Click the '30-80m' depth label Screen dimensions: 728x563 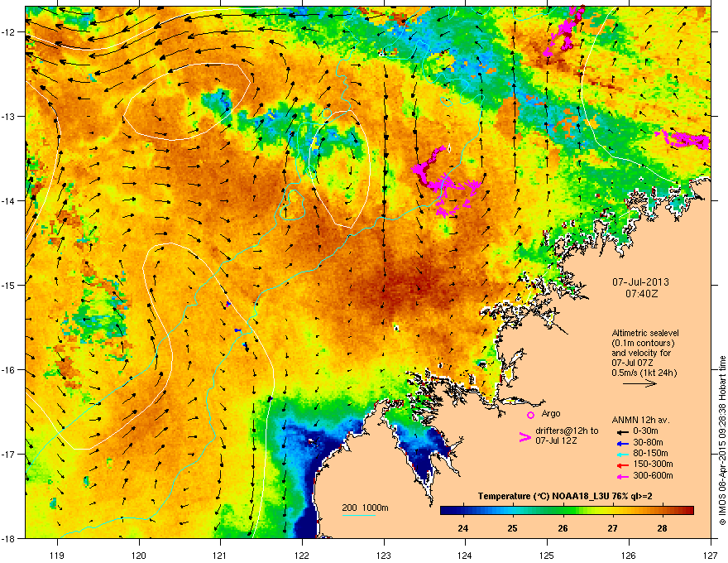(648, 442)
